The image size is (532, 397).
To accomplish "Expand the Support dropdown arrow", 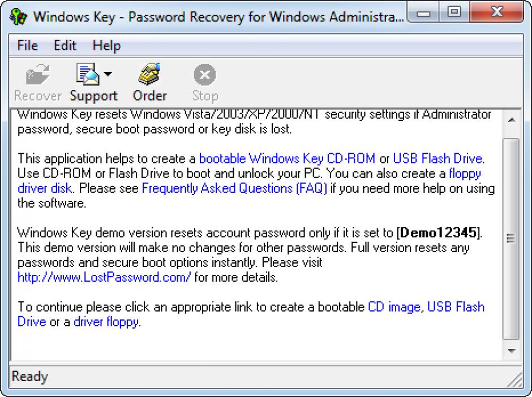I will click(x=108, y=74).
